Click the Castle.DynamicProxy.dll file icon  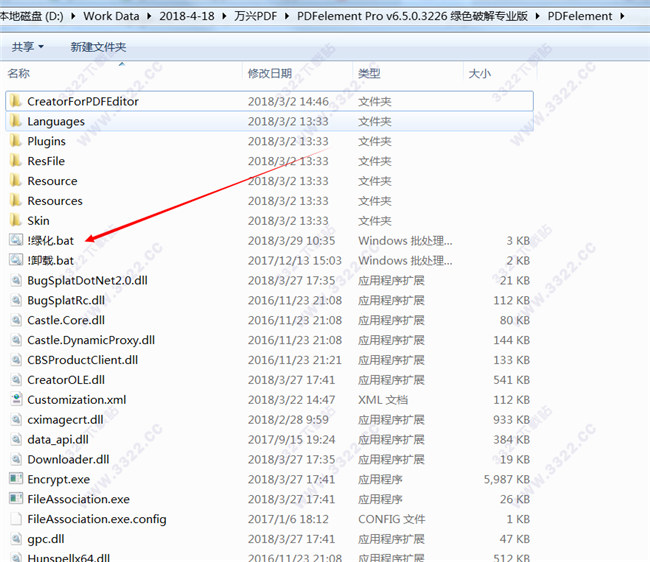coord(16,340)
